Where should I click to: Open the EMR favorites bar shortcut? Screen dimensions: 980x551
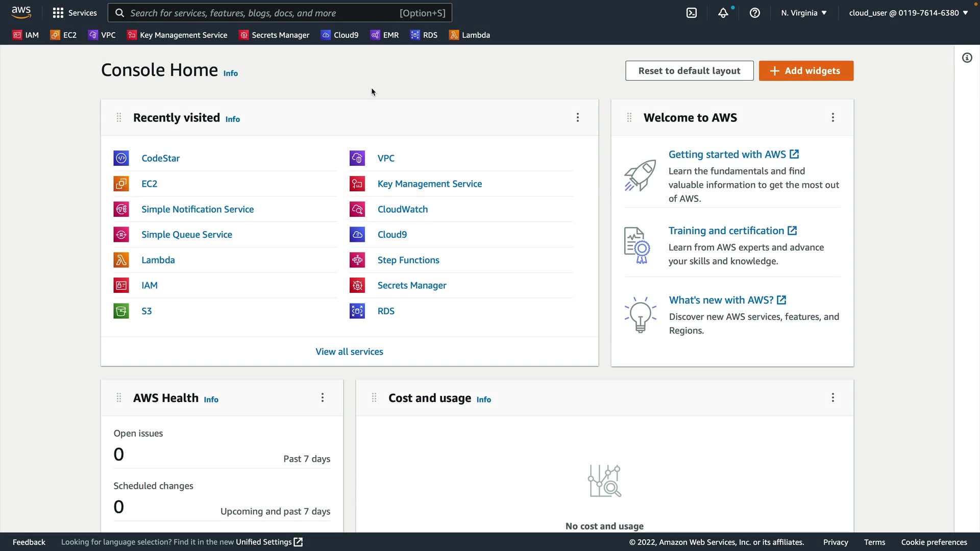coord(385,35)
